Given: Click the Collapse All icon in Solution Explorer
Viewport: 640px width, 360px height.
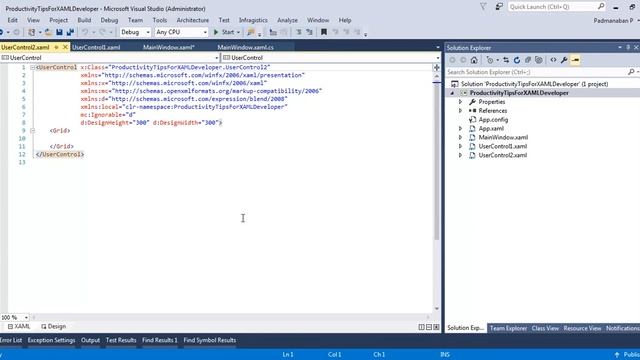Looking at the screenshot, I should click(x=528, y=60).
